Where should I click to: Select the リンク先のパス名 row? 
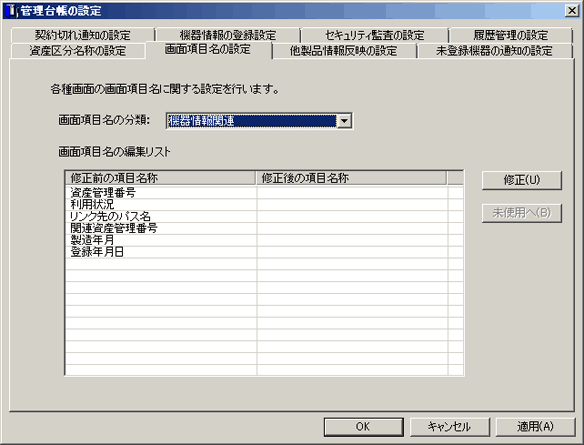(x=264, y=216)
